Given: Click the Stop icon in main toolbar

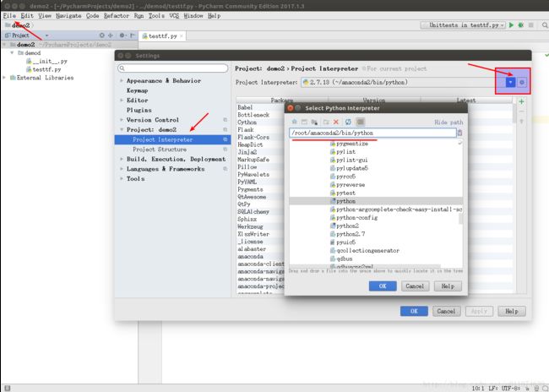Looking at the screenshot, I should point(531,25).
